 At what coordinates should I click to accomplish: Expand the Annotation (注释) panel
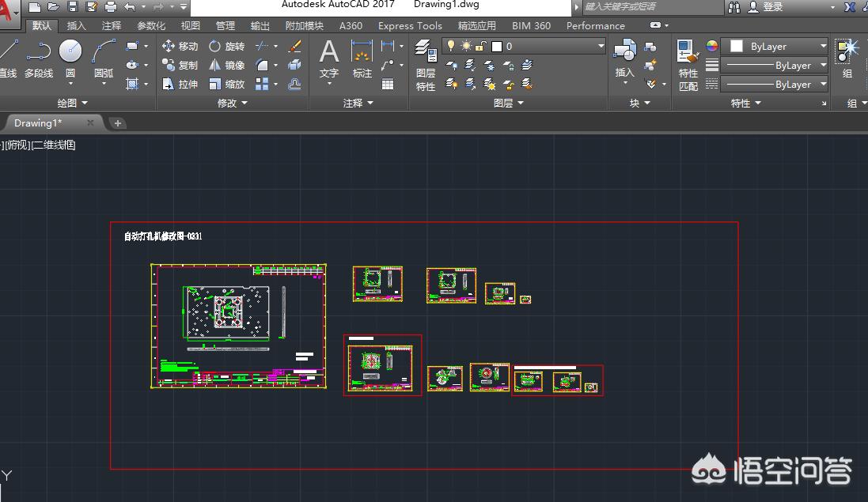358,103
